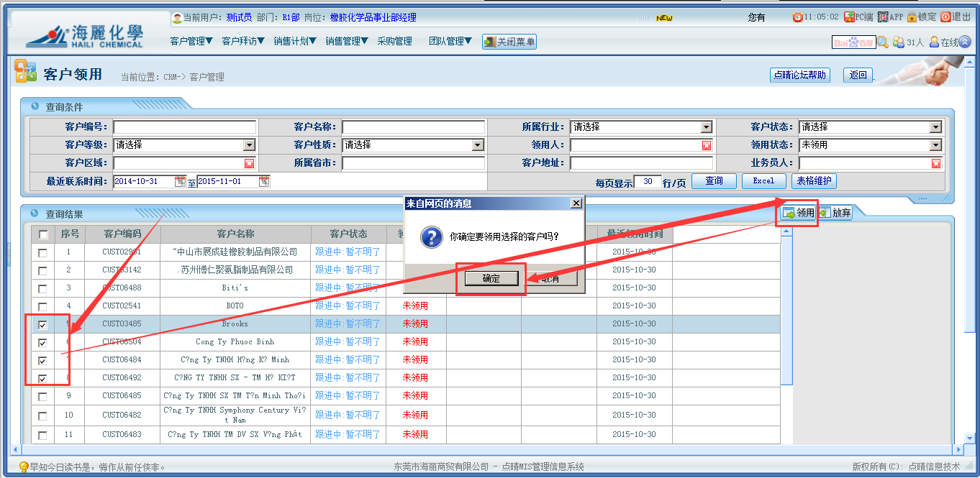Click the APP QR code icon
The height and width of the screenshot is (478, 980).
point(882,17)
